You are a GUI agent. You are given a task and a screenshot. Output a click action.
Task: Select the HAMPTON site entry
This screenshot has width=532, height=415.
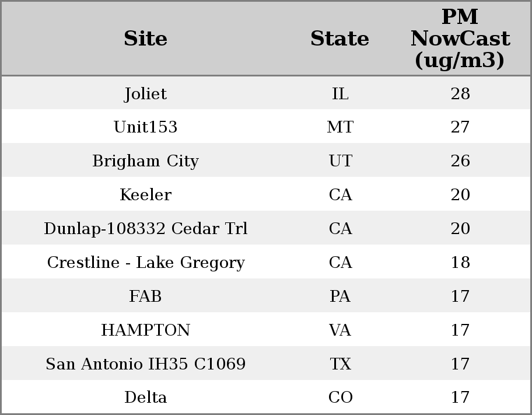coord(146,330)
